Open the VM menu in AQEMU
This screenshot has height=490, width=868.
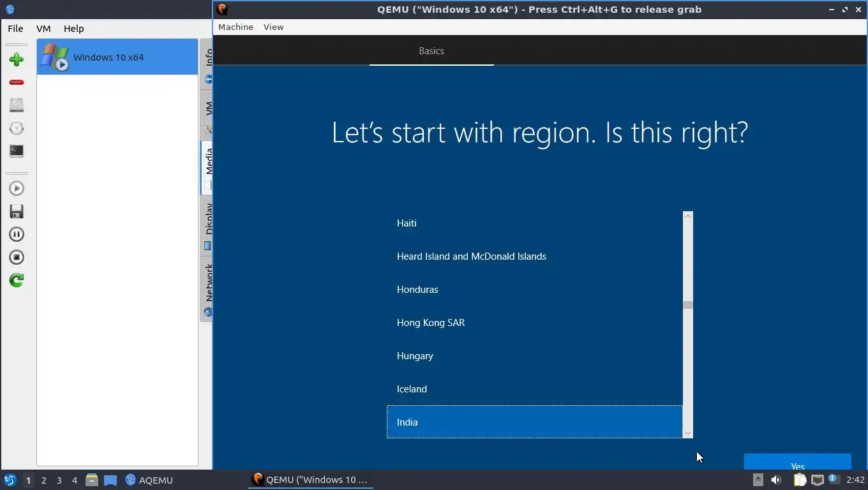coord(43,29)
